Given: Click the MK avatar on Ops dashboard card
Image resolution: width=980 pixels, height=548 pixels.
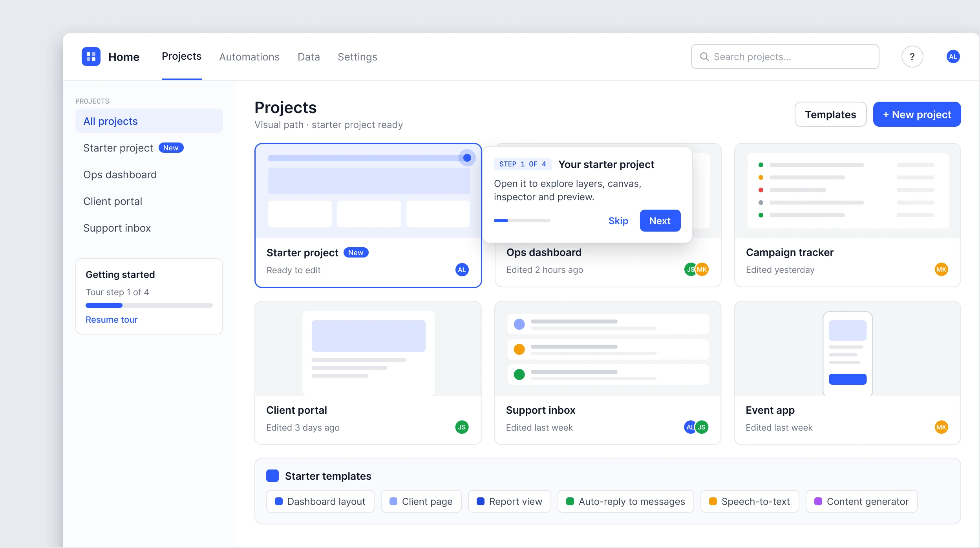Looking at the screenshot, I should (702, 269).
